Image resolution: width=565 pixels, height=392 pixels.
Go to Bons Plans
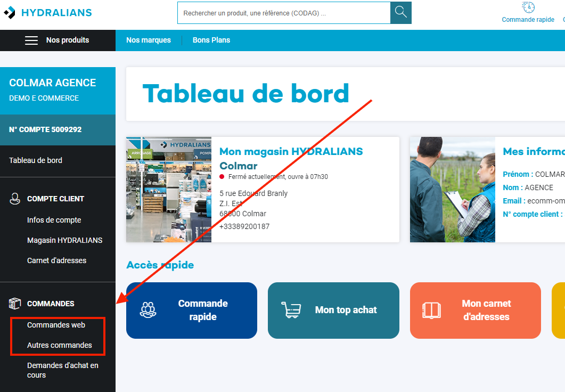211,40
